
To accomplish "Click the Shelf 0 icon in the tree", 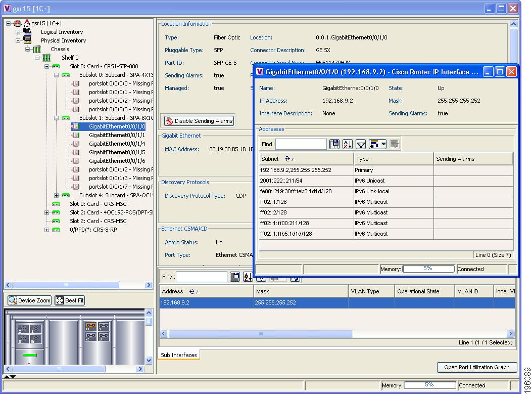I will 46,58.
